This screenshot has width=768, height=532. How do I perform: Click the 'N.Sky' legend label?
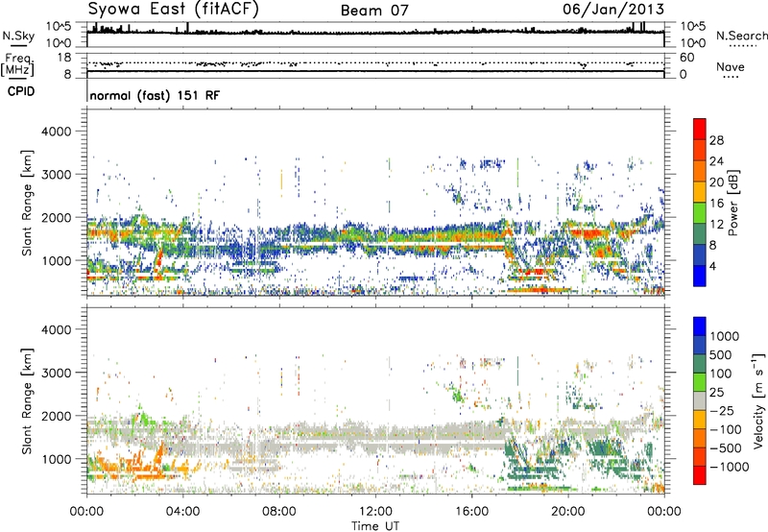click(x=18, y=36)
